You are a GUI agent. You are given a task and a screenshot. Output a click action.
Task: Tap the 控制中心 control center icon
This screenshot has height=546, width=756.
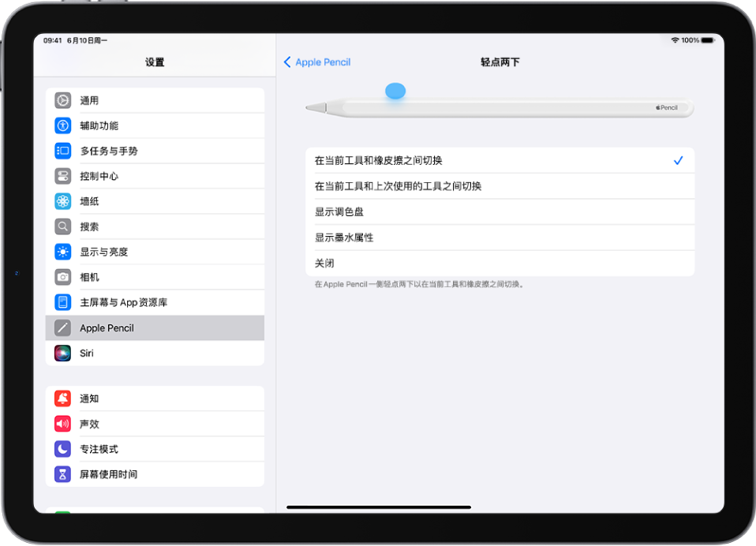click(x=62, y=176)
